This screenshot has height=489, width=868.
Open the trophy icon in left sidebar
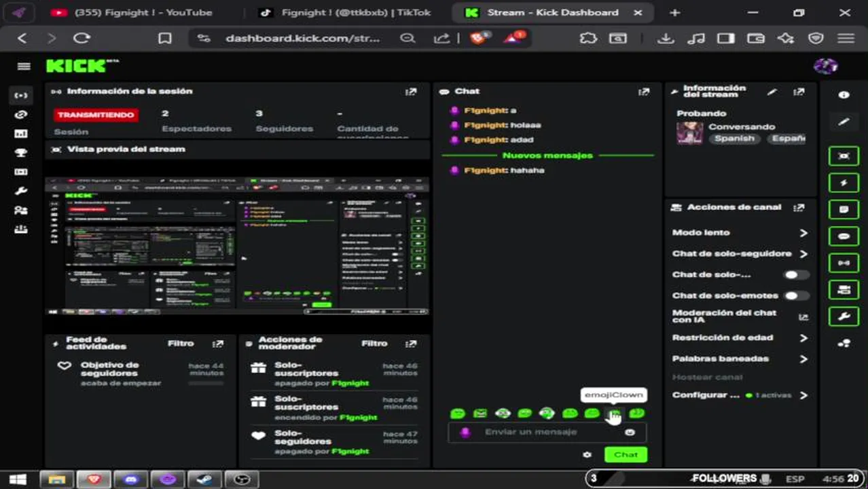tap(21, 153)
